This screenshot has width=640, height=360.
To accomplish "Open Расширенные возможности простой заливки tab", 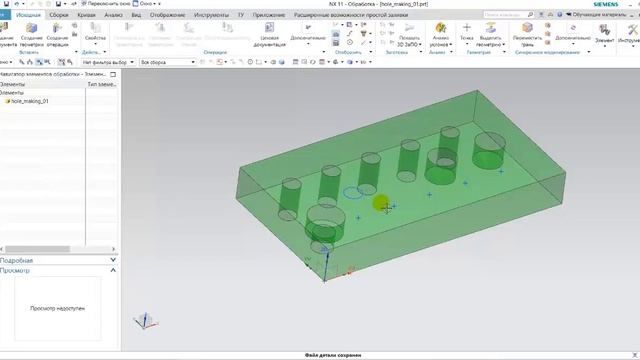I will [x=351, y=15].
